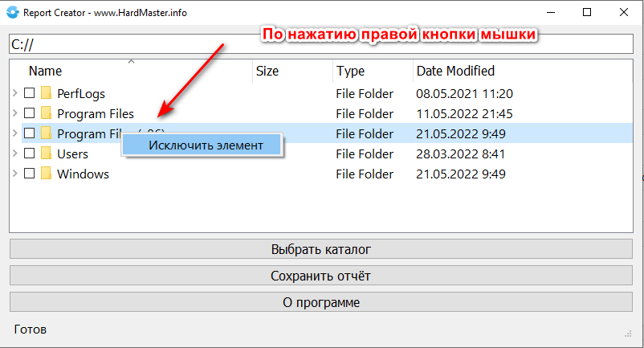The height and width of the screenshot is (348, 644).
Task: Sort list by Date Modified column
Action: click(455, 71)
